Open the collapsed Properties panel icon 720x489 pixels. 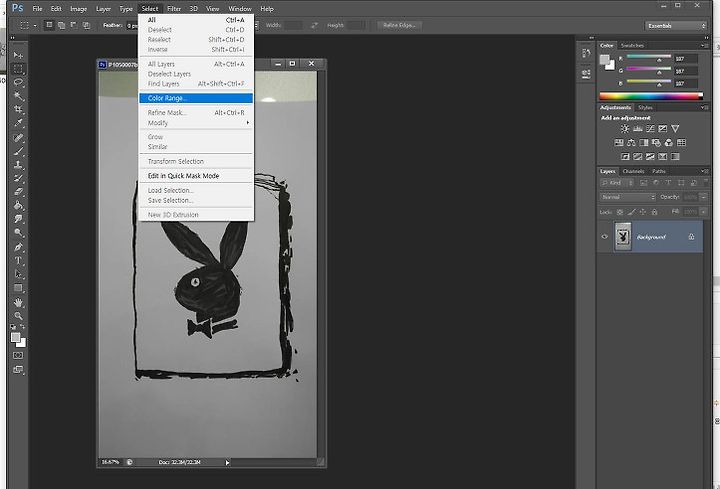click(x=586, y=73)
